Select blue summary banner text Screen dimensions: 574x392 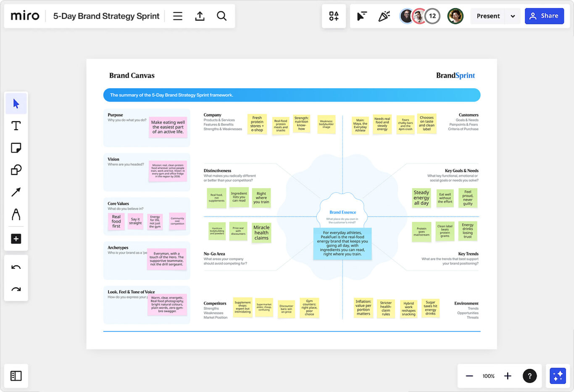point(171,95)
